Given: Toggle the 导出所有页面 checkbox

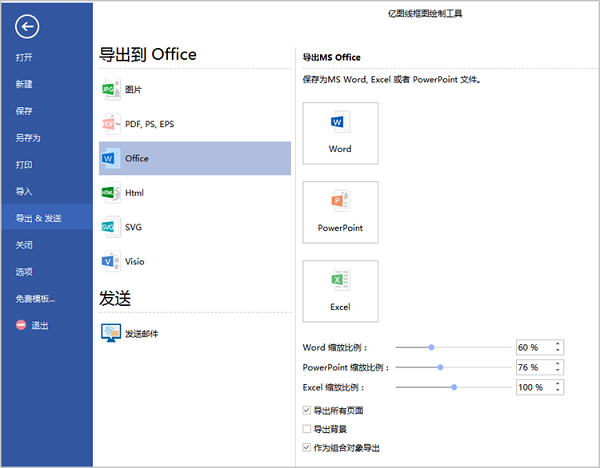Looking at the screenshot, I should pyautogui.click(x=307, y=410).
